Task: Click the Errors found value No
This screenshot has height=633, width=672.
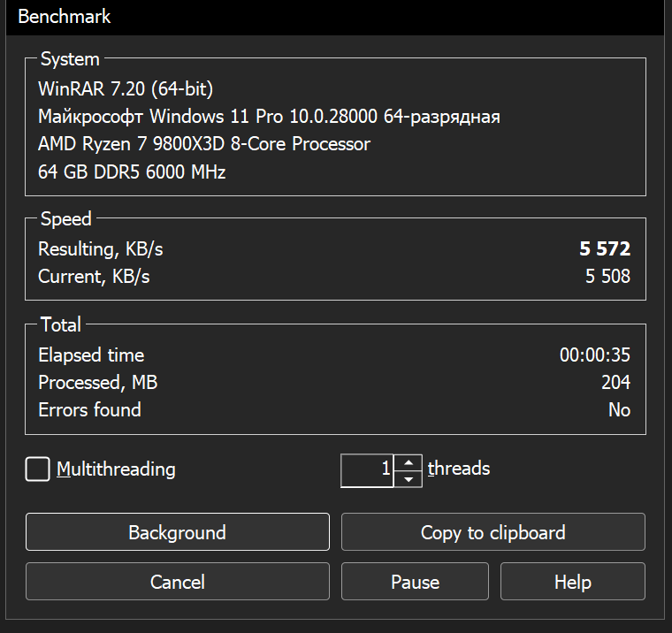Action: point(619,409)
